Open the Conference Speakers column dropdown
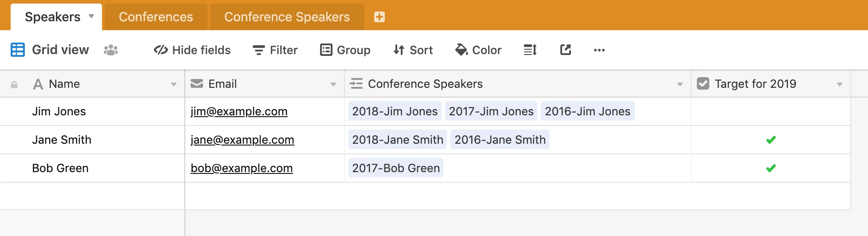The image size is (868, 236). click(680, 84)
